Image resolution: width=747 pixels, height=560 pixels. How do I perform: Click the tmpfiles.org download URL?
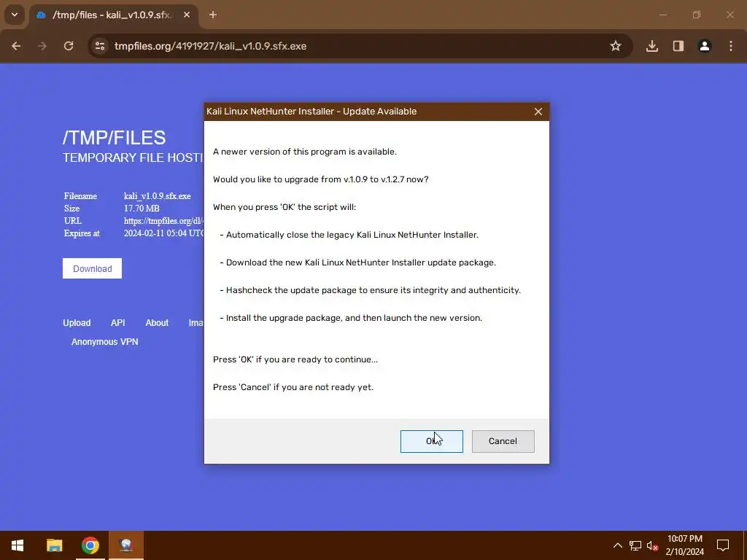pos(164,221)
